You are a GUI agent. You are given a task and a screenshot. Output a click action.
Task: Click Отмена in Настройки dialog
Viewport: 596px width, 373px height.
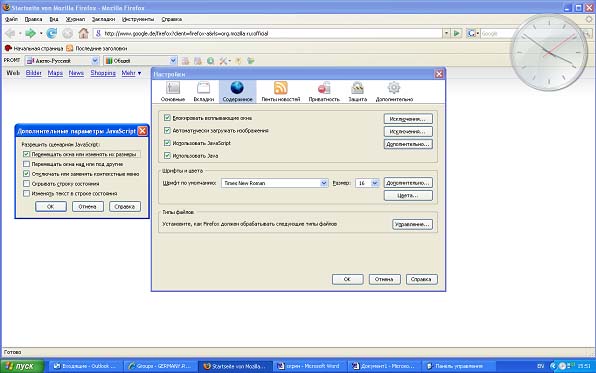pyautogui.click(x=384, y=279)
